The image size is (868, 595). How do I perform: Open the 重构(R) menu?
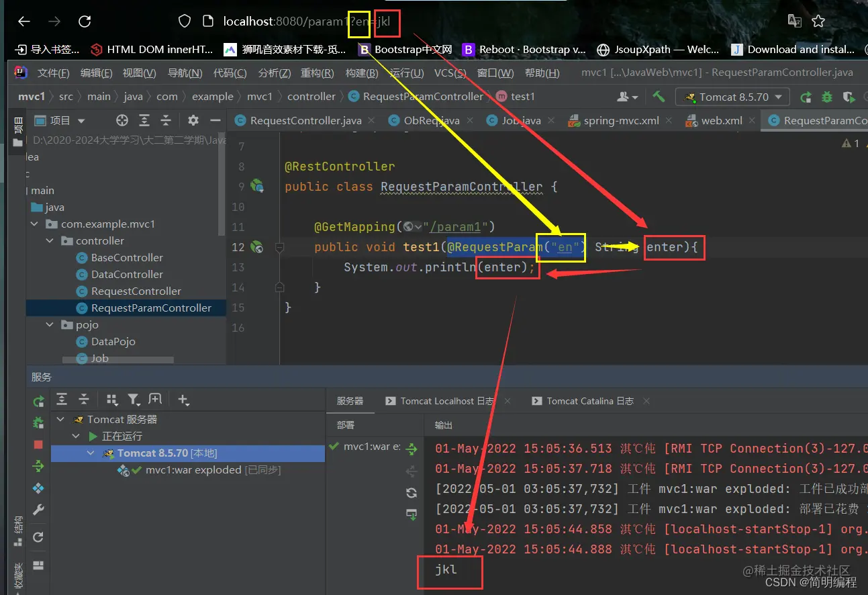pos(317,73)
